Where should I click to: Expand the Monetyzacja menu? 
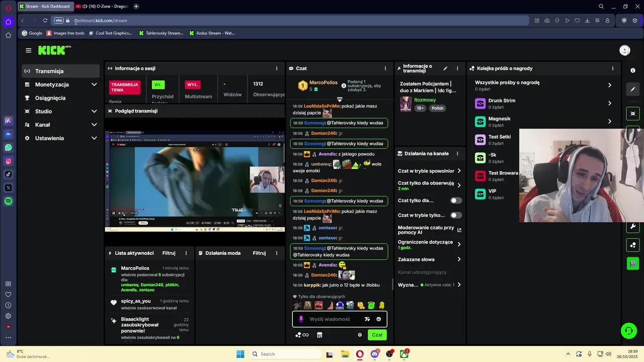(x=60, y=84)
